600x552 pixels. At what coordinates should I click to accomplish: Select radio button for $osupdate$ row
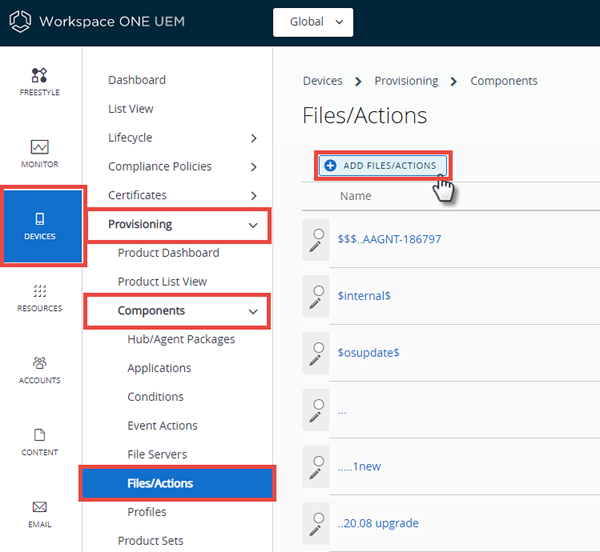click(319, 347)
